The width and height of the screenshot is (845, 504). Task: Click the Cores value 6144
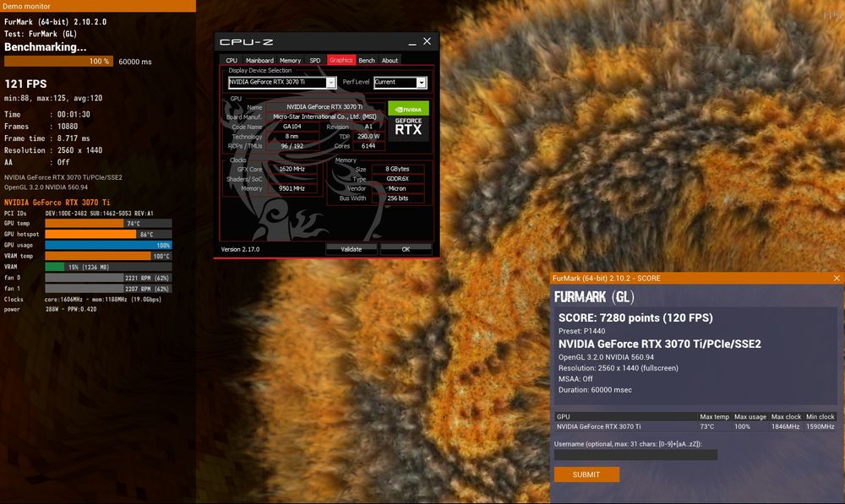click(368, 146)
